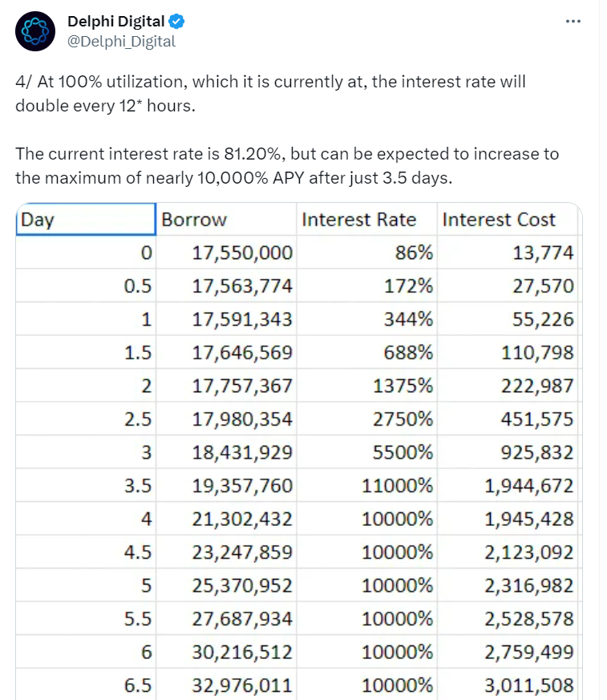Image resolution: width=607 pixels, height=700 pixels.
Task: Click the 32,976,011 borrow cell
Action: (242, 685)
